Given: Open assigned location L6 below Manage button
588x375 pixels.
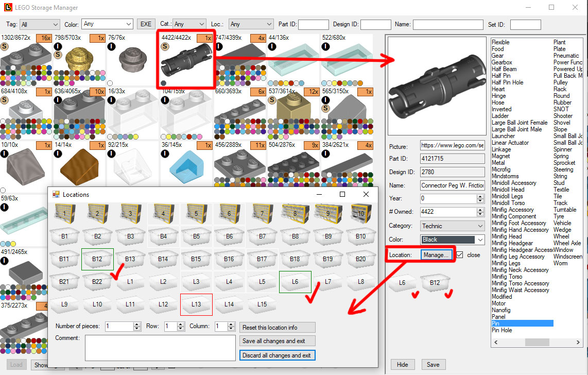Looking at the screenshot, I should coord(402,283).
